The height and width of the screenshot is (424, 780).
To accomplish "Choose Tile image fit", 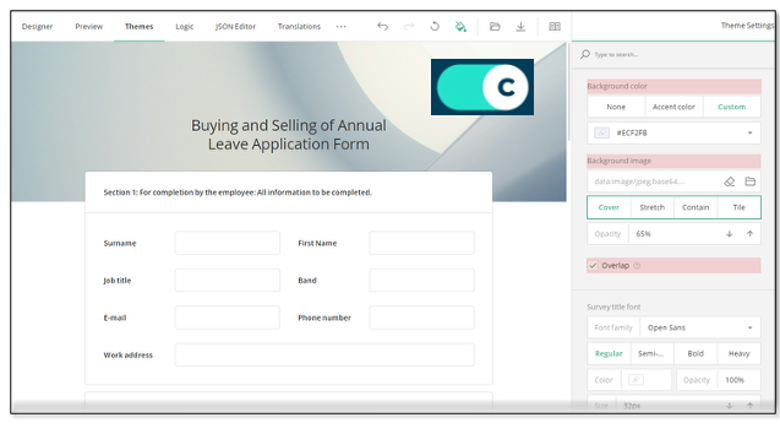I will (739, 208).
